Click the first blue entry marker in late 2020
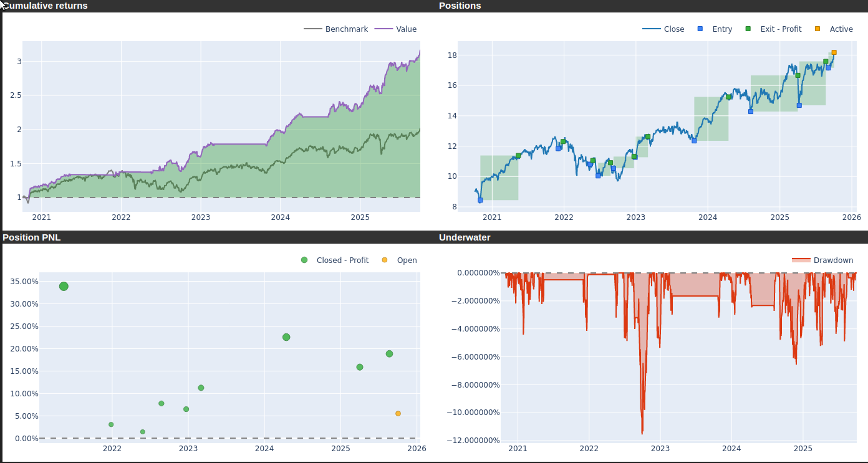This screenshot has width=868, height=463. point(480,200)
